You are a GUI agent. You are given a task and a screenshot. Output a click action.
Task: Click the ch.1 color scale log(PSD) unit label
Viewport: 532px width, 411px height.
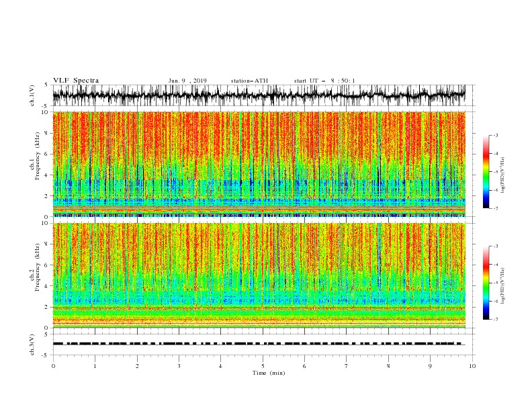point(502,175)
